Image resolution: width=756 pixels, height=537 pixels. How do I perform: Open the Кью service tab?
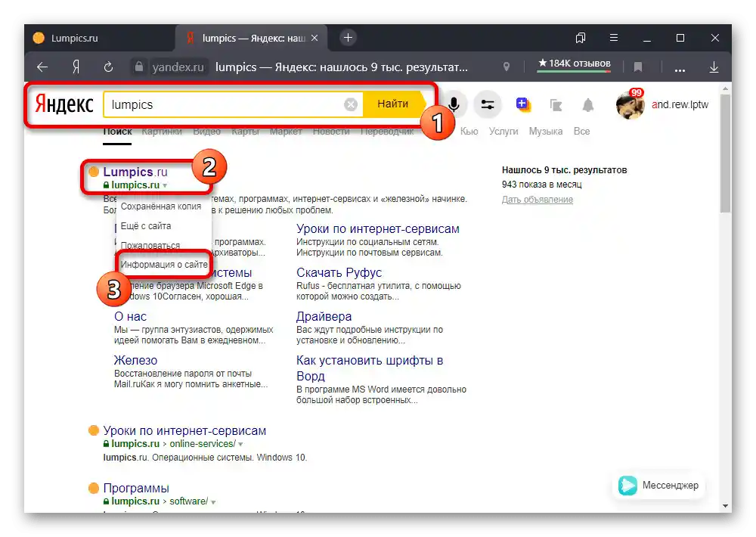pos(469,132)
